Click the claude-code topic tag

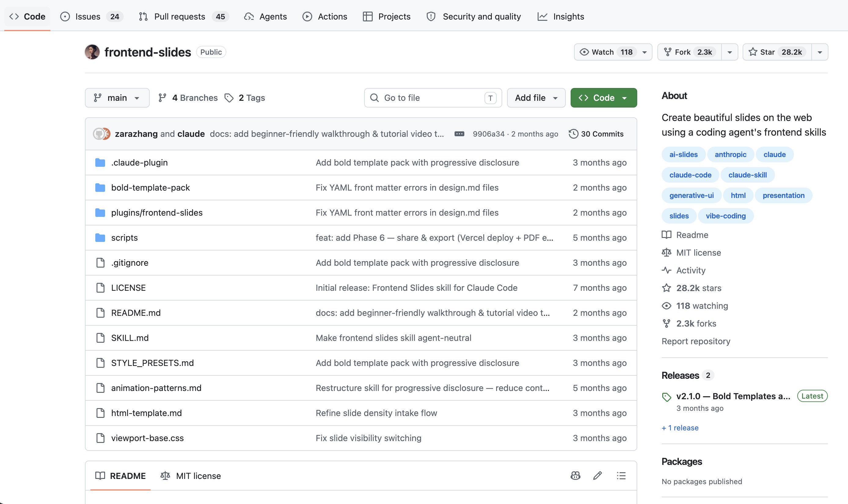tap(690, 175)
